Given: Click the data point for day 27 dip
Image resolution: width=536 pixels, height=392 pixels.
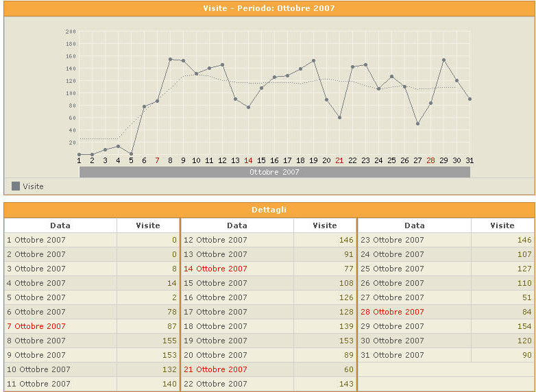Looking at the screenshot, I should click(417, 123).
